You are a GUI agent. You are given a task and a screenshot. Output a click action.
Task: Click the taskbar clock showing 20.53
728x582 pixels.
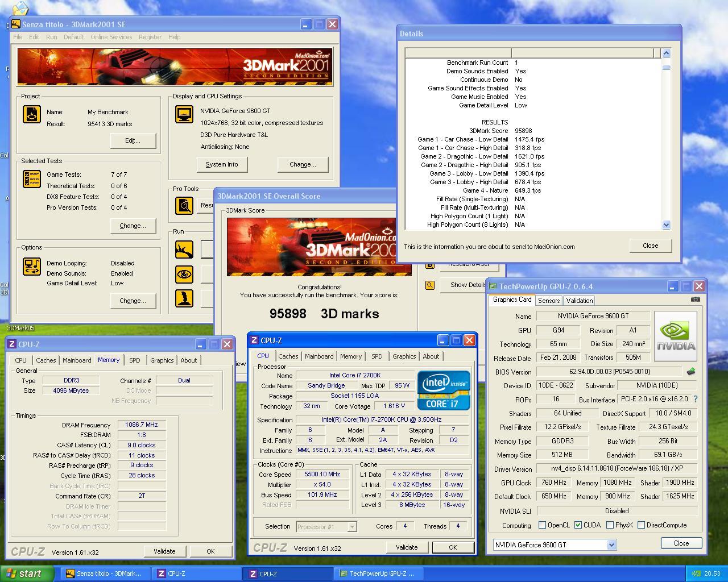[x=712, y=573]
